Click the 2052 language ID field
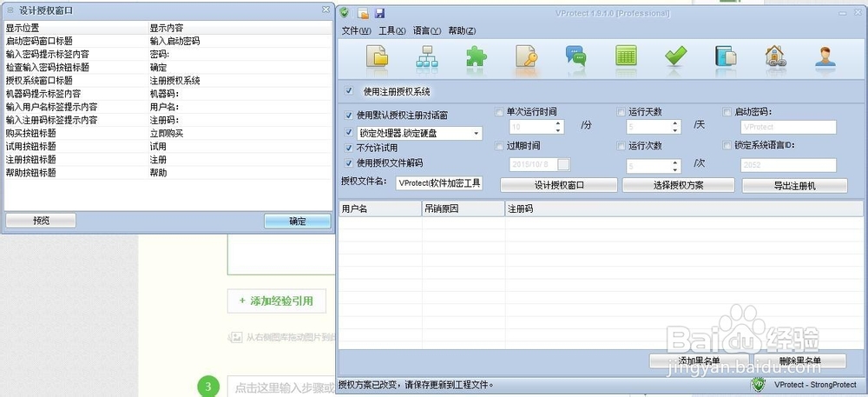The width and height of the screenshot is (868, 397). 788,165
